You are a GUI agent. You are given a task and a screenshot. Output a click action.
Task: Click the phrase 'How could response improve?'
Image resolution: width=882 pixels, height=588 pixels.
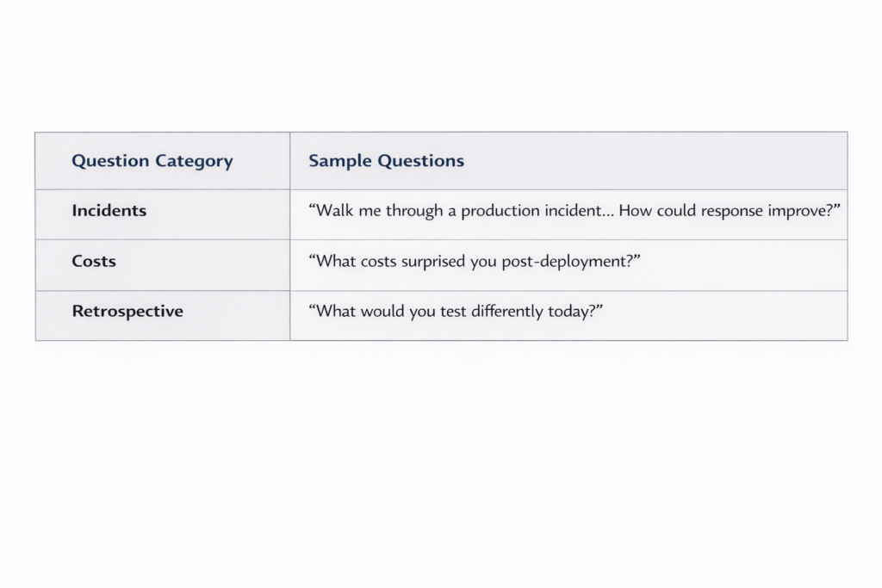(x=729, y=211)
